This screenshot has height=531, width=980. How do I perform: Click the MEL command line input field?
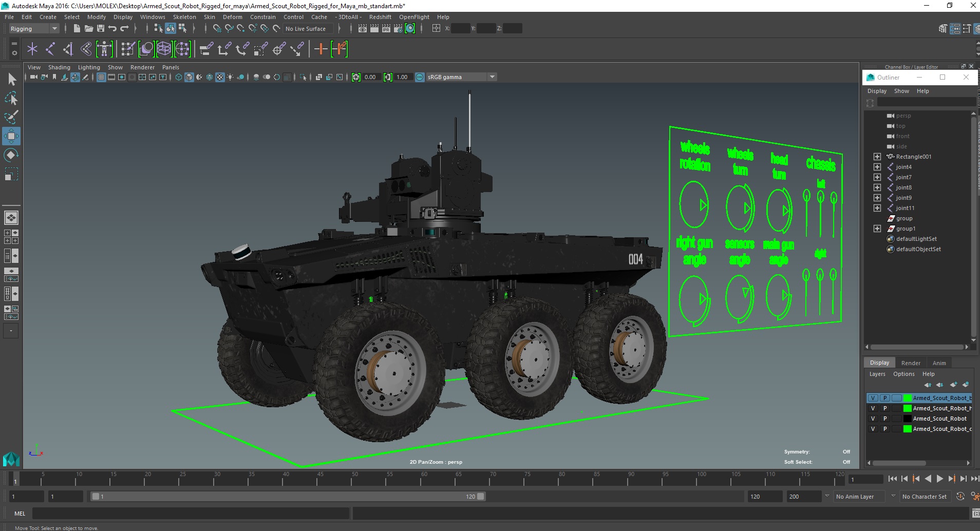191,514
